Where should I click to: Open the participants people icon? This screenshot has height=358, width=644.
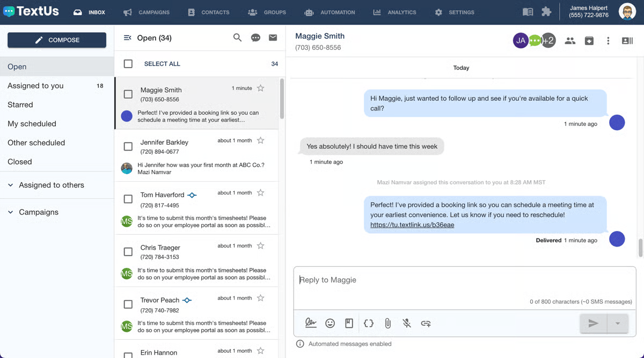[570, 41]
